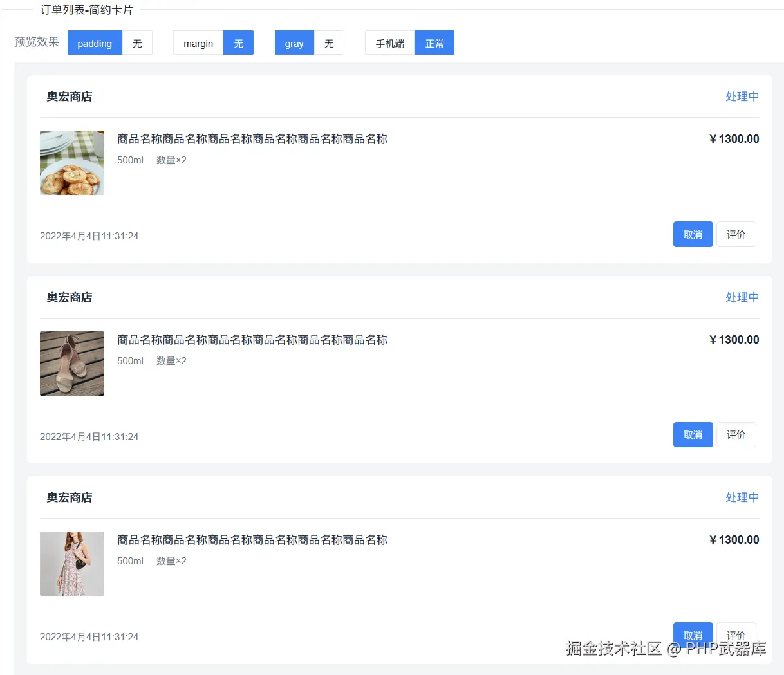Click product name beside the sandal image

tap(252, 340)
